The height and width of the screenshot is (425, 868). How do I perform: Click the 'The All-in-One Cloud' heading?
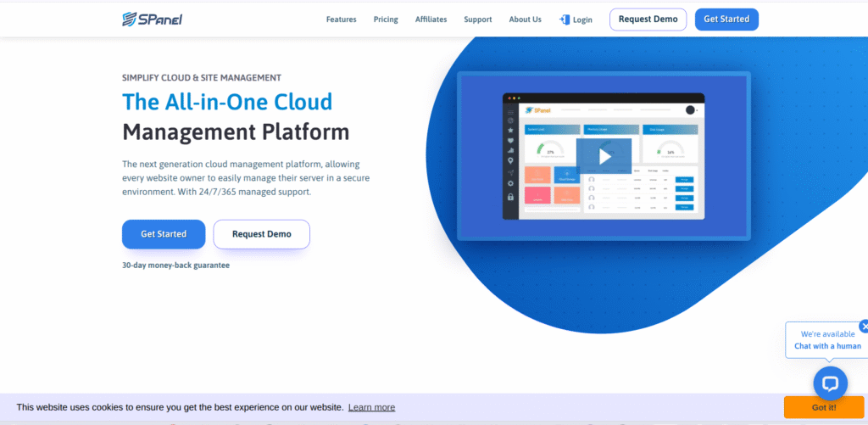(227, 102)
